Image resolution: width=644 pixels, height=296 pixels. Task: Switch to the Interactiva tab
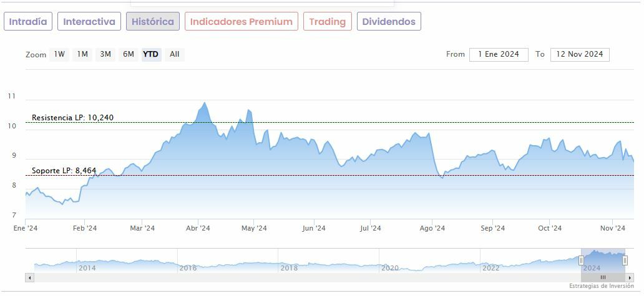point(89,22)
